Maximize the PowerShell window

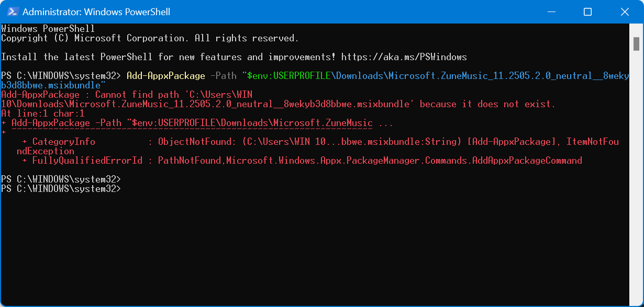(587, 12)
